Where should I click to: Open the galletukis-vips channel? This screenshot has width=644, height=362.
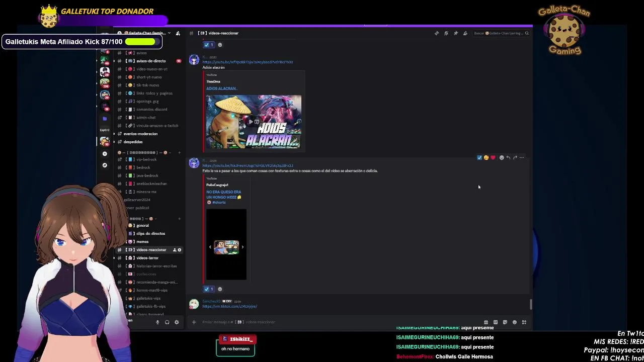pos(149,298)
